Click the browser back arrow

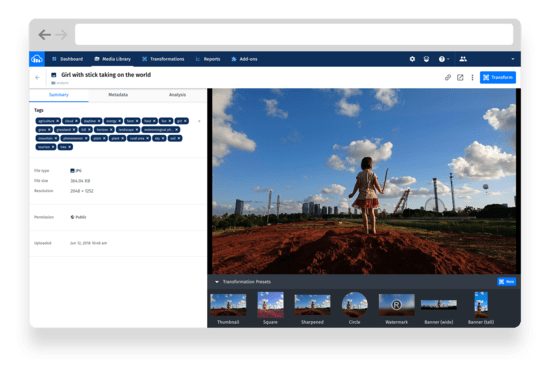click(45, 35)
